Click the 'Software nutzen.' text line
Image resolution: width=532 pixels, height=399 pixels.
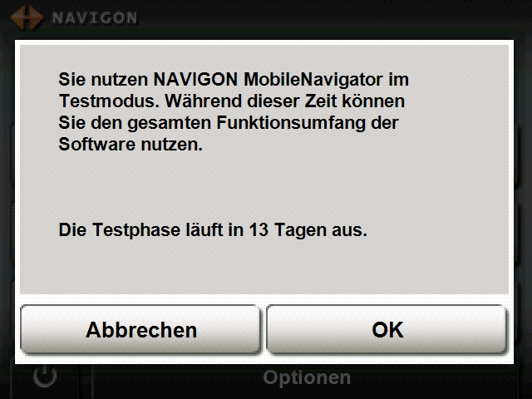click(x=131, y=145)
